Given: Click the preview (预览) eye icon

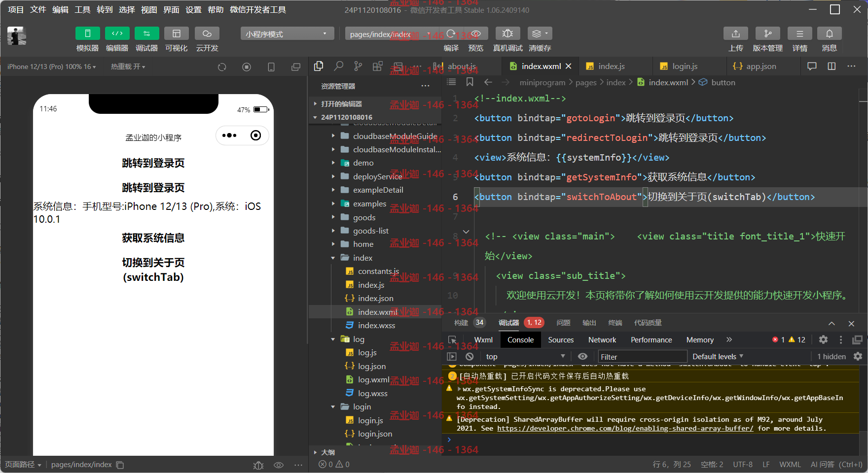Looking at the screenshot, I should (476, 34).
